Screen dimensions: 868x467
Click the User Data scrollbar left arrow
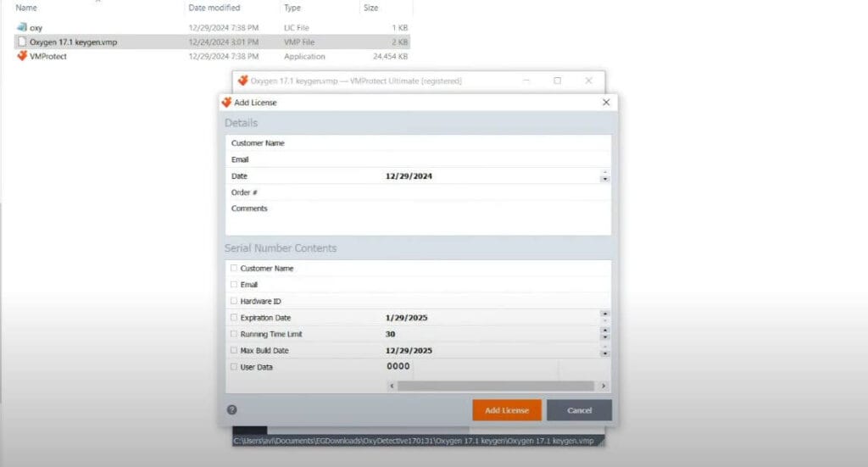click(x=392, y=386)
